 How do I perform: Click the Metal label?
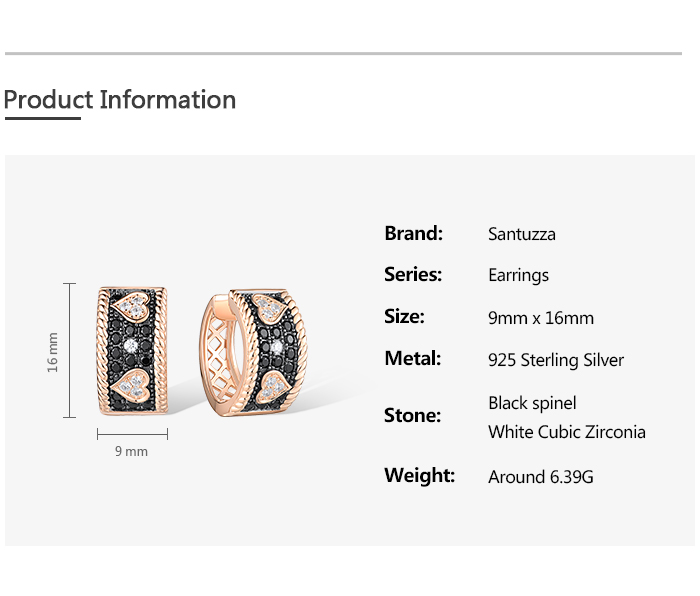pos(412,359)
